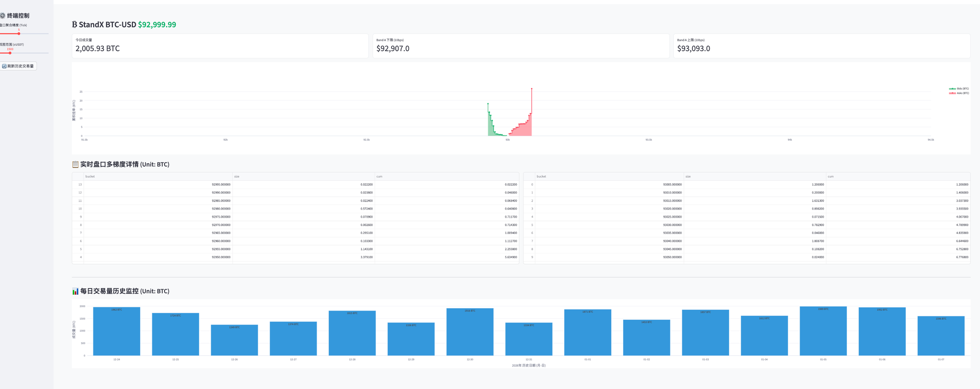Click the 01-01 bar labeled 1871 BTC
The width and height of the screenshot is (980, 389).
point(588,333)
